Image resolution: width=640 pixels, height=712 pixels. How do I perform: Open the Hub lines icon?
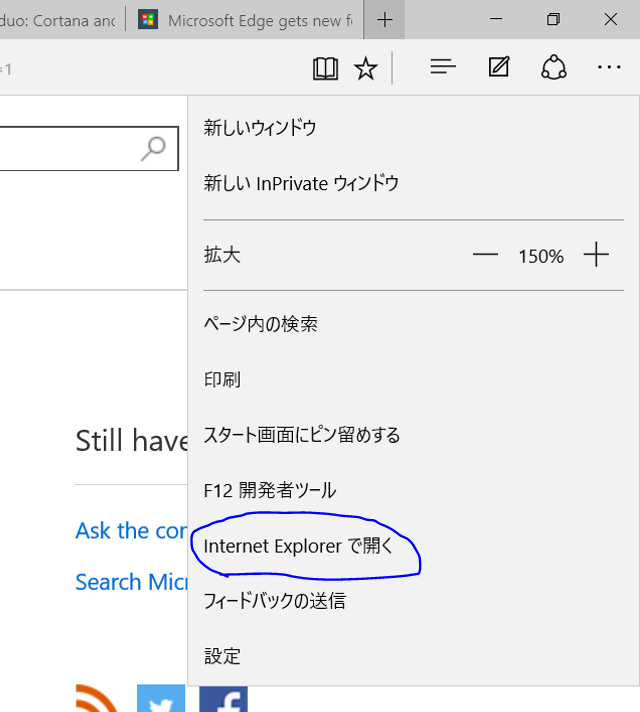(x=443, y=68)
